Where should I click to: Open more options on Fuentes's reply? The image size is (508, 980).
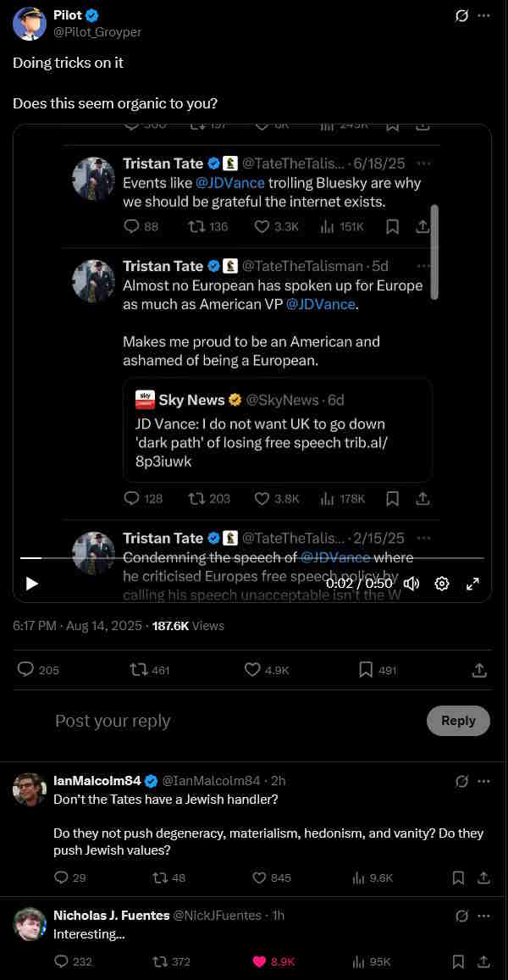pyautogui.click(x=483, y=916)
